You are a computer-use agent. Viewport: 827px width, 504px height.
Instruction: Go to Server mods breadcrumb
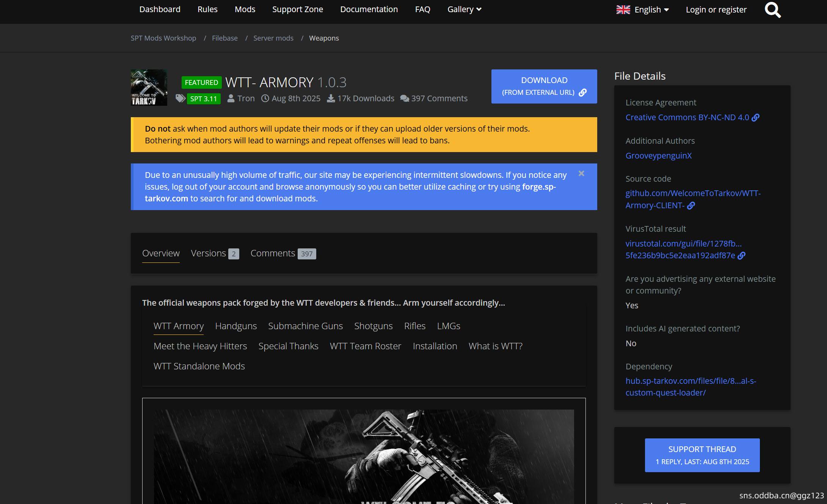(x=273, y=38)
